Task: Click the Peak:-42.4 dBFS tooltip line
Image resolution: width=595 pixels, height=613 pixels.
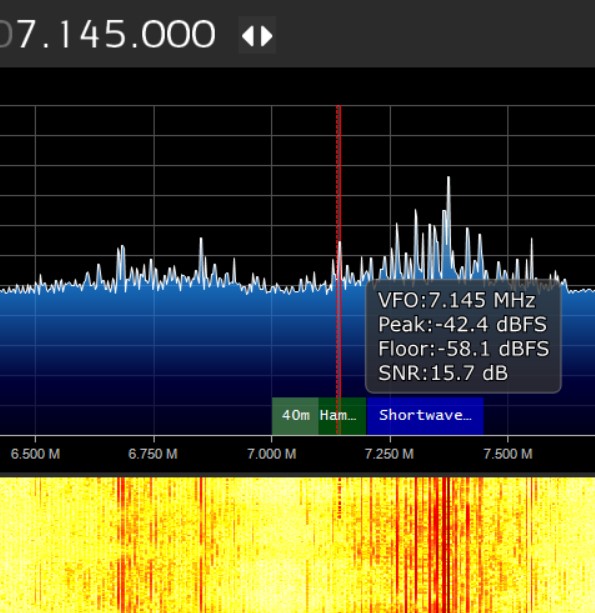Action: click(462, 324)
